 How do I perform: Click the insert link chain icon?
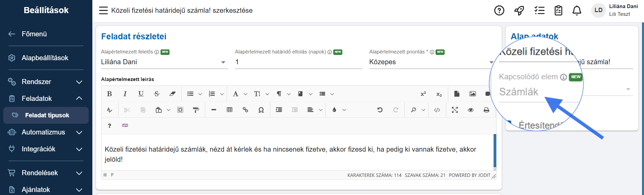[245, 110]
